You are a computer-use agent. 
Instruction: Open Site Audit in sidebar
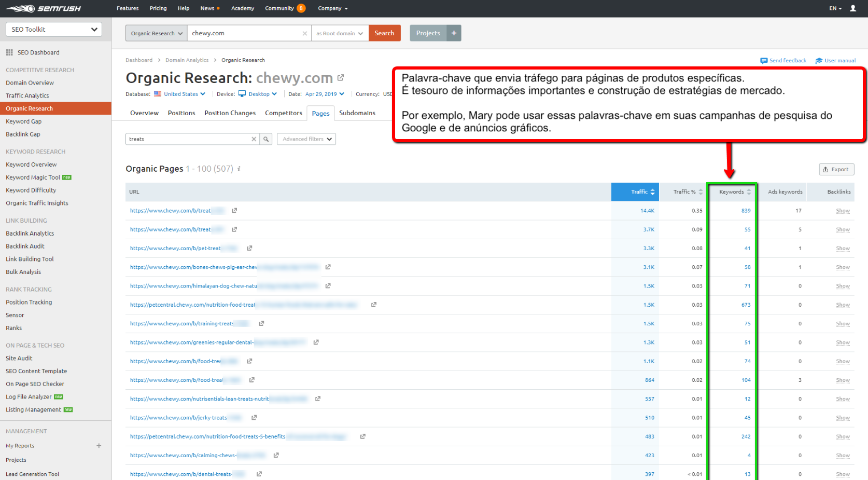[19, 359]
